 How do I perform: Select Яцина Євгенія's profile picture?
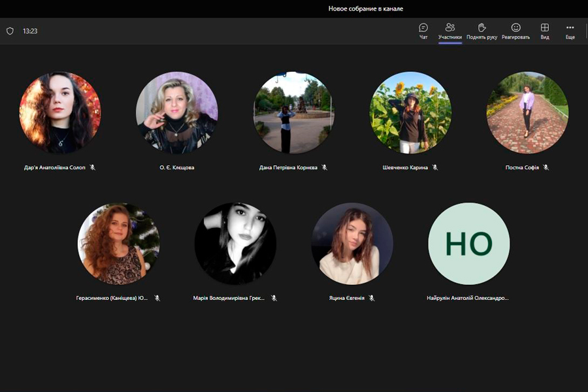pos(352,244)
